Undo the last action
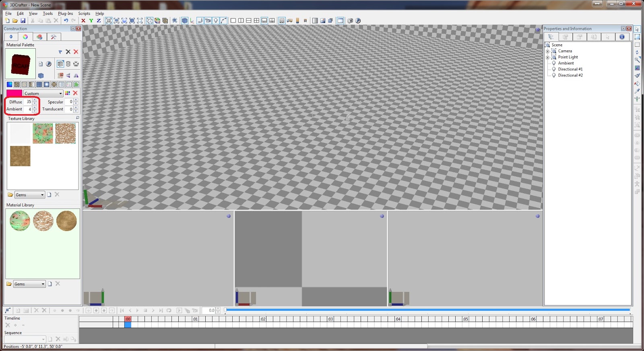The height and width of the screenshot is (351, 644). click(66, 21)
